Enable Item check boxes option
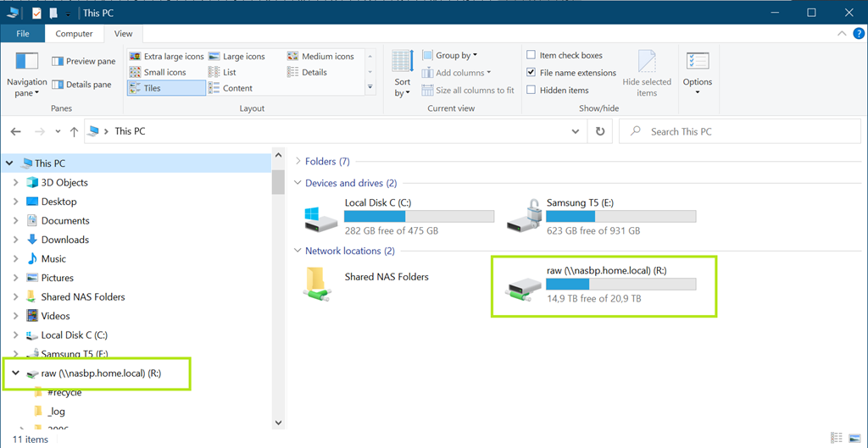Viewport: 868px width, 448px height. (531, 56)
